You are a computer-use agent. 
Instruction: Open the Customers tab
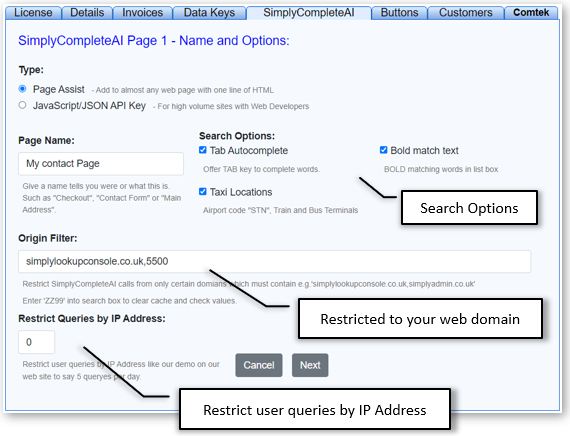(465, 13)
